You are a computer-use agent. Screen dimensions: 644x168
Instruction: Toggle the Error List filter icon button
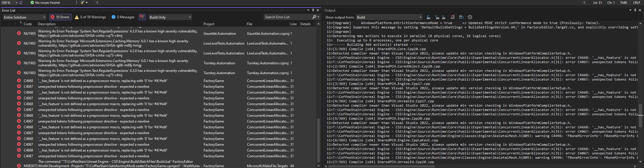point(142,17)
